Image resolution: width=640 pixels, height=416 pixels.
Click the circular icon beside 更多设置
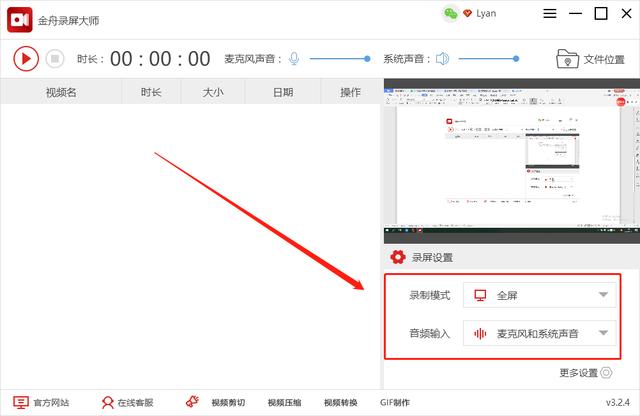[606, 373]
